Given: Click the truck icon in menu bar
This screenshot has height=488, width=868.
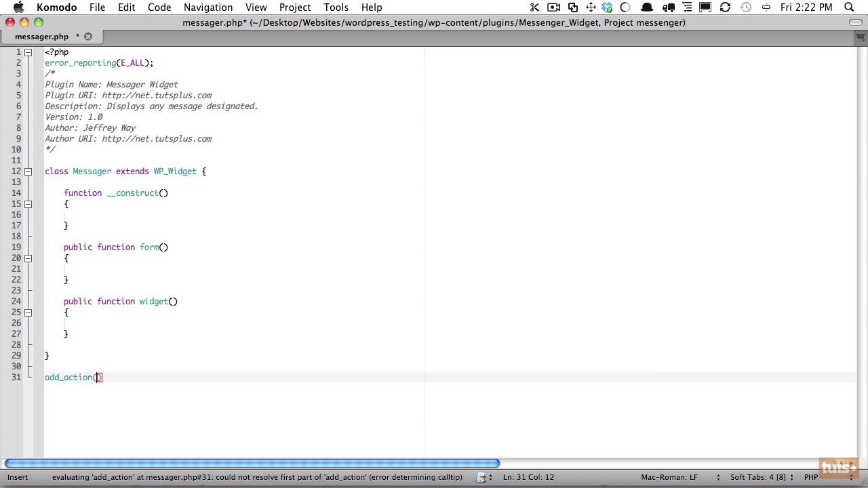Looking at the screenshot, I should [x=669, y=7].
